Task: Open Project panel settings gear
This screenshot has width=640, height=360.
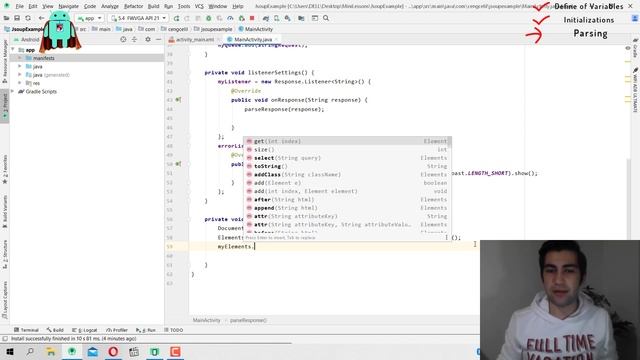Action: 148,39
